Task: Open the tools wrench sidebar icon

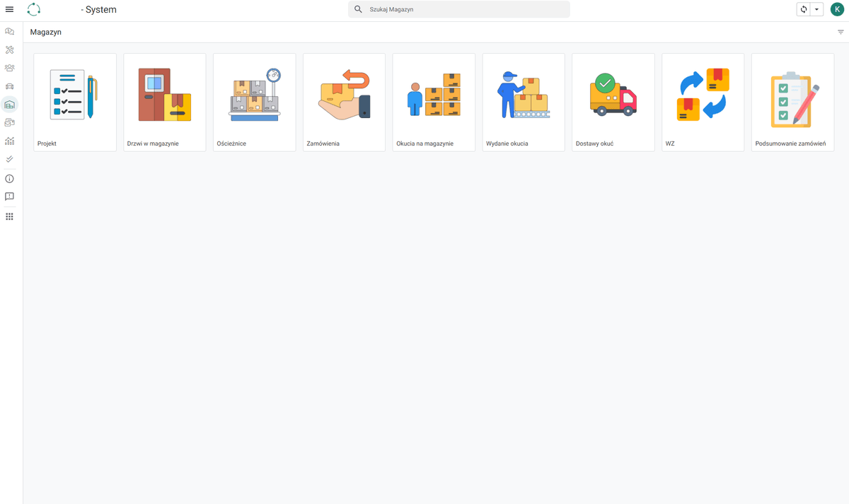Action: tap(9, 50)
